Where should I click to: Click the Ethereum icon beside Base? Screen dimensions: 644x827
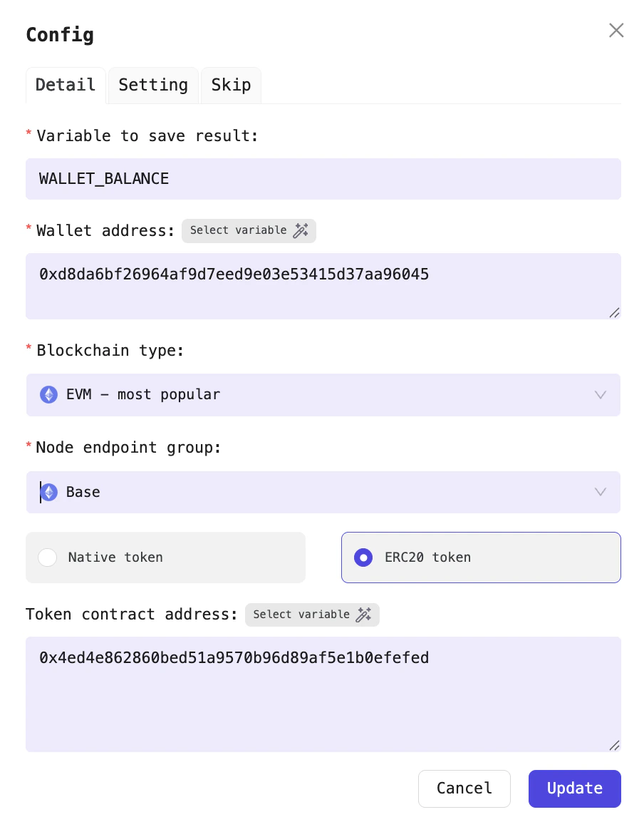point(48,492)
